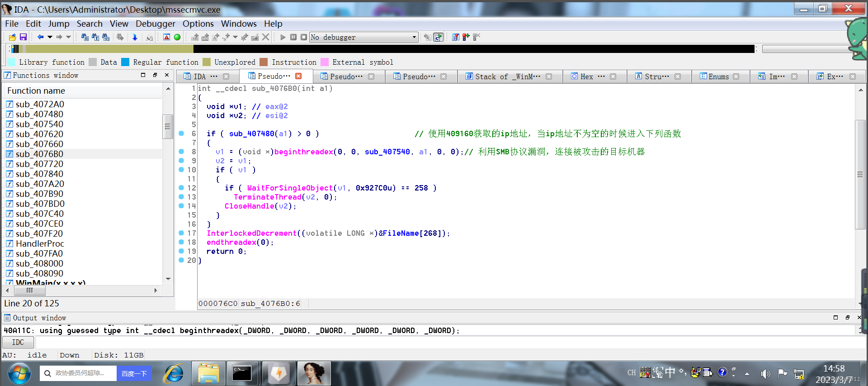The height and width of the screenshot is (386, 868).
Task: Close the Enums tab
Action: pos(736,76)
